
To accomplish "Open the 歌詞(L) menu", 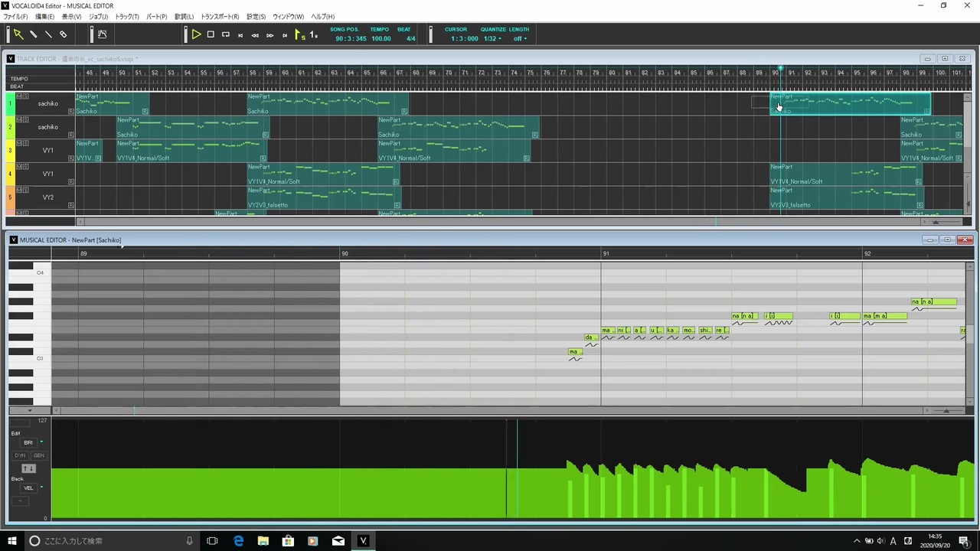I will point(185,17).
